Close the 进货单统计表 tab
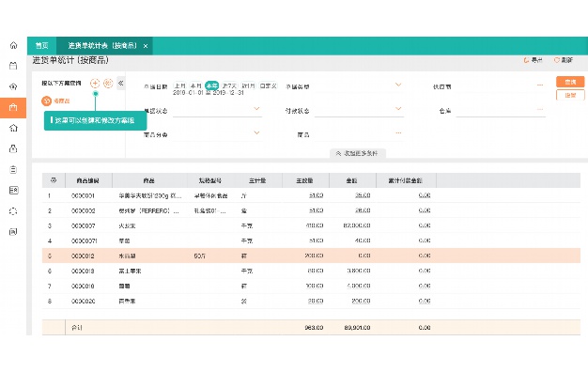The image size is (588, 372). [146, 46]
